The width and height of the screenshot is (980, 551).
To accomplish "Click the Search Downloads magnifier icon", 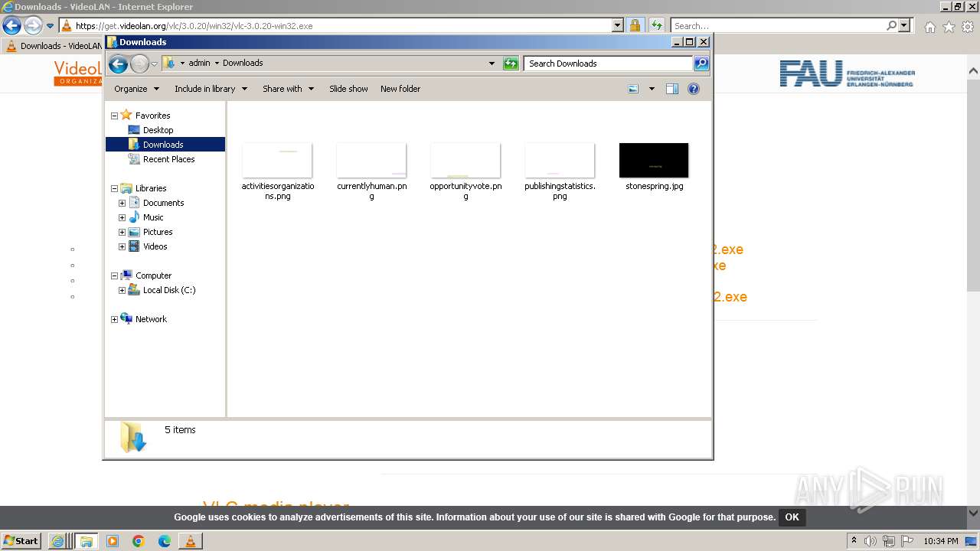I will click(x=701, y=64).
